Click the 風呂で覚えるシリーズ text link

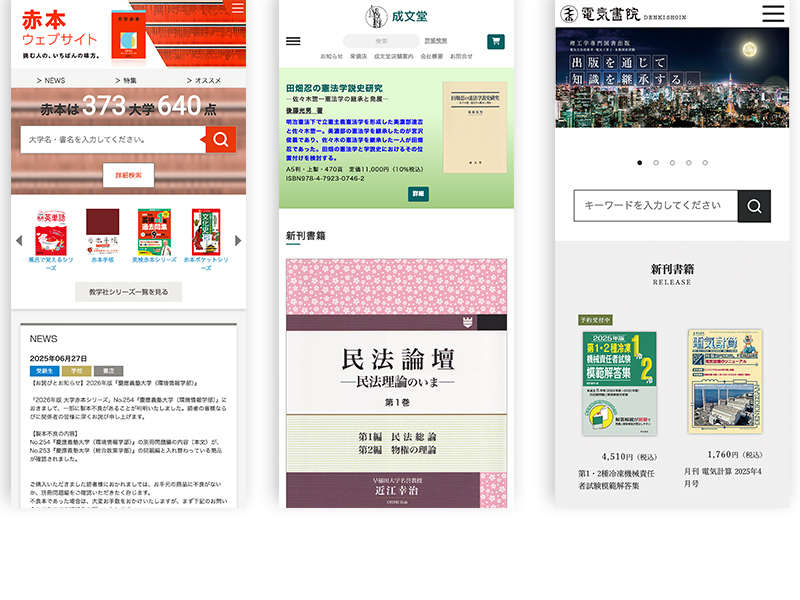pyautogui.click(x=51, y=263)
